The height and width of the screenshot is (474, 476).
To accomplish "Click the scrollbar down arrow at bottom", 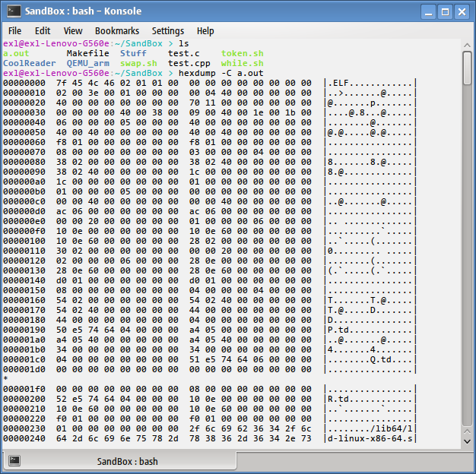I will tap(467, 442).
